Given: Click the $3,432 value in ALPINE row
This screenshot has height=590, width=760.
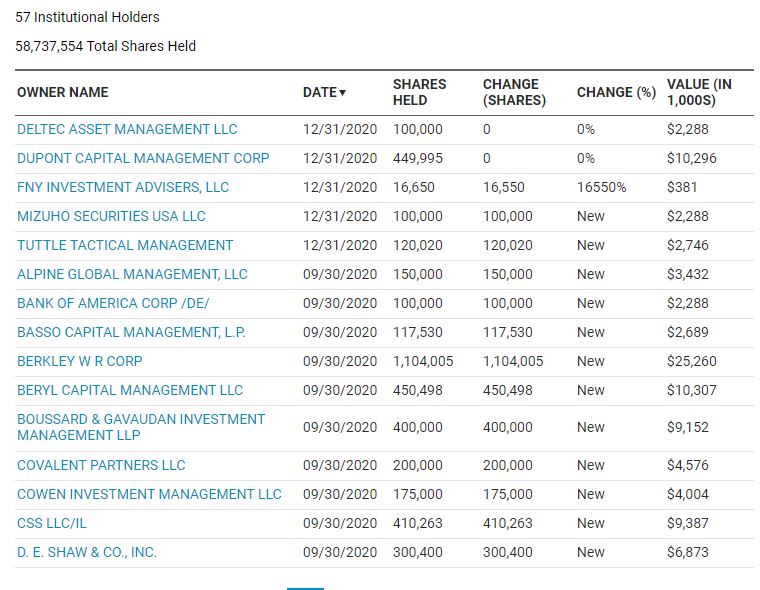Looking at the screenshot, I should tap(687, 274).
